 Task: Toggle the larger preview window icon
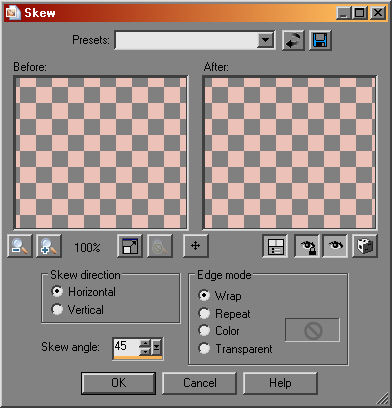[130, 246]
